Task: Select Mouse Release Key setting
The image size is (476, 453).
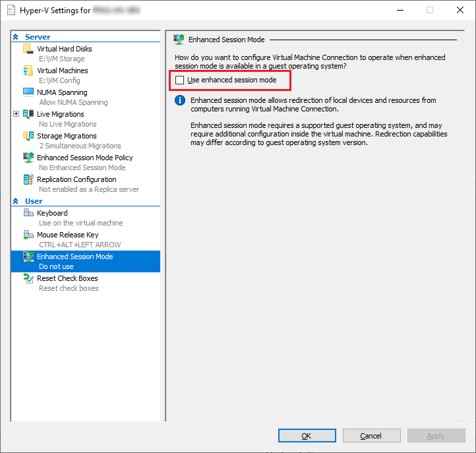Action: [x=68, y=235]
